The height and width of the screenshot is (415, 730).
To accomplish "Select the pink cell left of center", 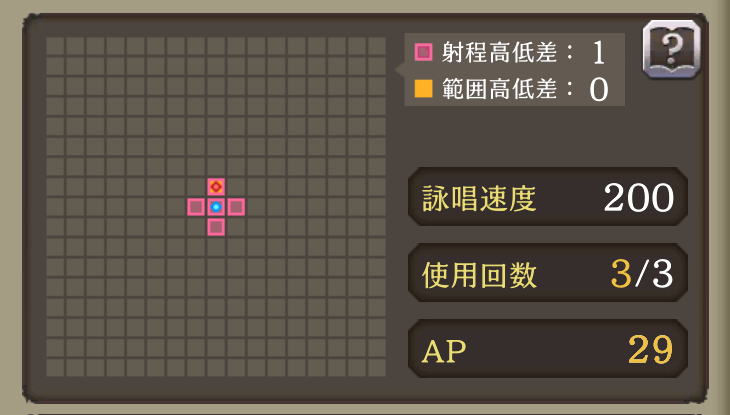I will 196,207.
